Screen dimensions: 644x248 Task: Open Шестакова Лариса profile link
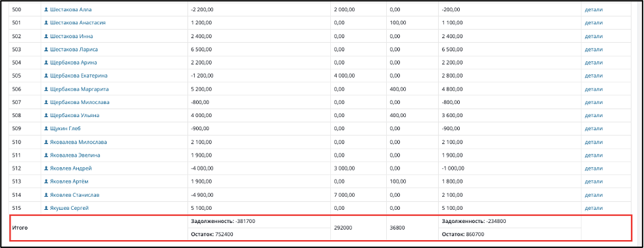pos(74,49)
